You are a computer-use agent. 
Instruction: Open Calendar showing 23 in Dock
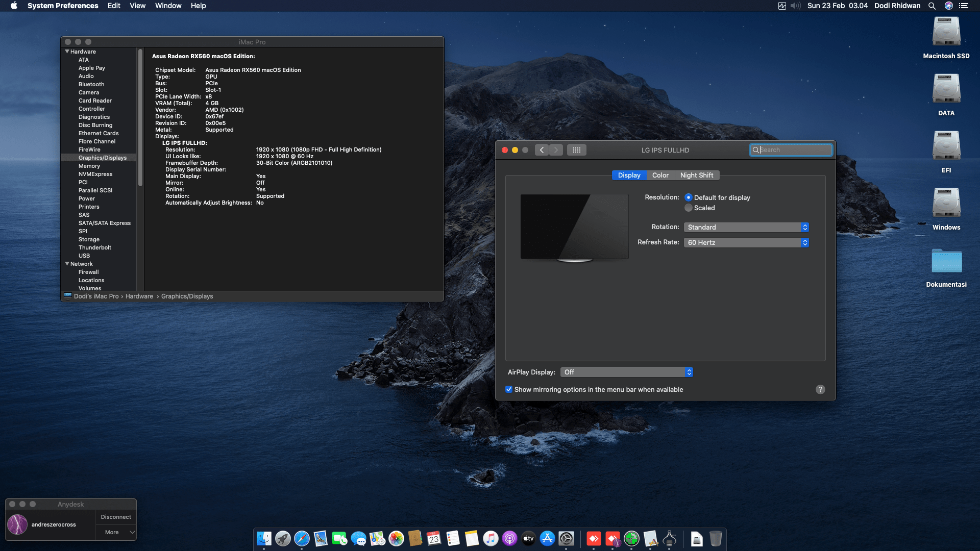coord(434,538)
